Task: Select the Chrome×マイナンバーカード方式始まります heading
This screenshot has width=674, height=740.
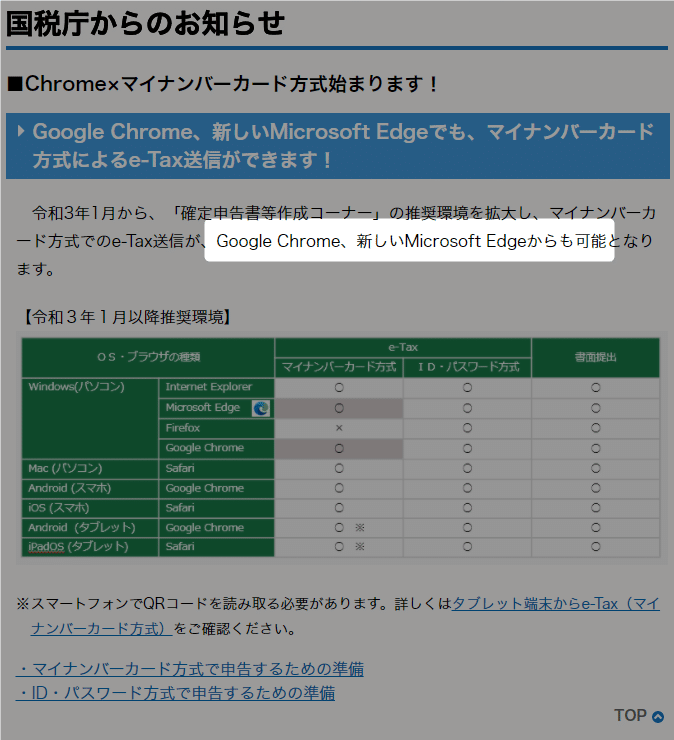Action: pos(223,84)
